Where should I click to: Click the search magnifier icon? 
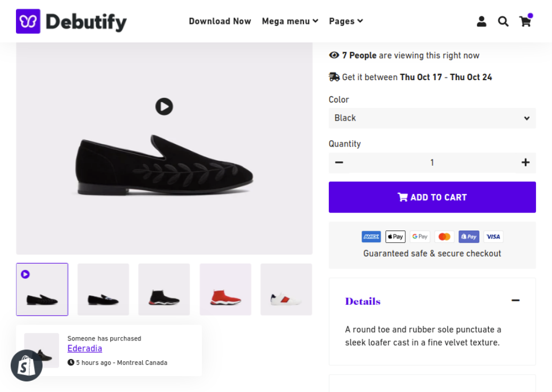point(503,21)
